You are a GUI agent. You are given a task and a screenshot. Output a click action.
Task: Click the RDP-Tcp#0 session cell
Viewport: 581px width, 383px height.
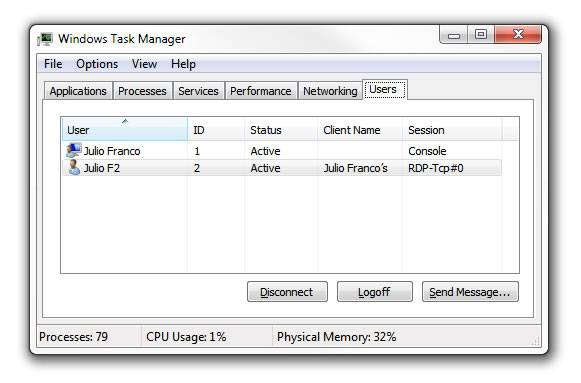pyautogui.click(x=436, y=168)
